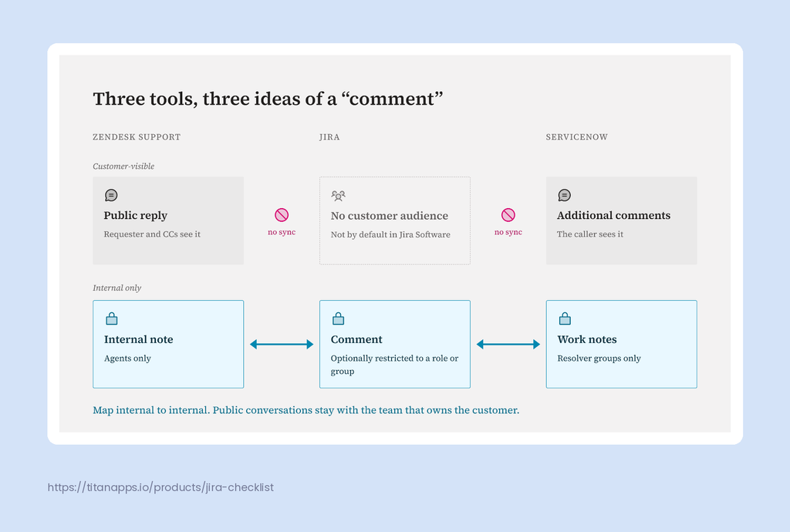Click the 'Customer-visible' row label
The width and height of the screenshot is (790, 532).
(x=123, y=166)
